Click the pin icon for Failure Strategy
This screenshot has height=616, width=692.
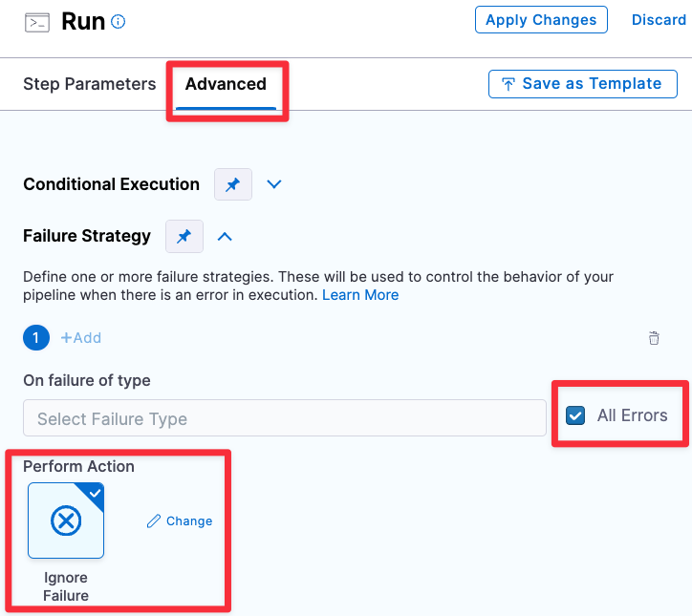(x=184, y=236)
